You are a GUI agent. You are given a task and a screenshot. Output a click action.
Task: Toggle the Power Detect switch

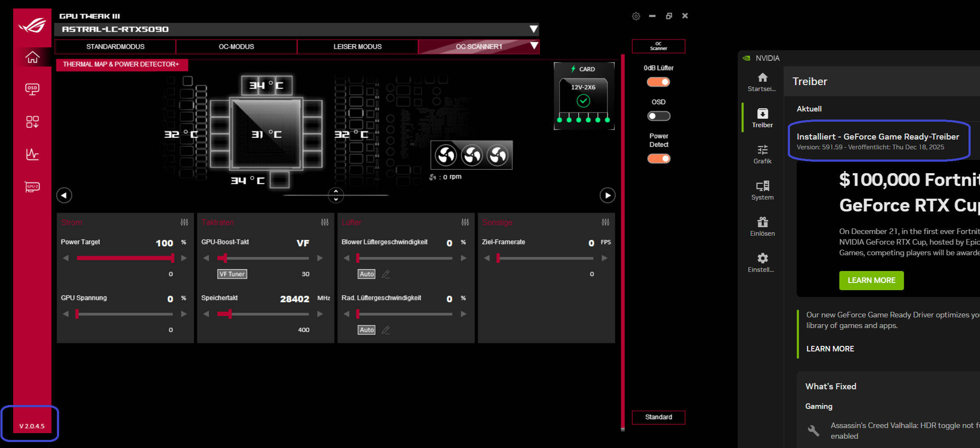659,158
